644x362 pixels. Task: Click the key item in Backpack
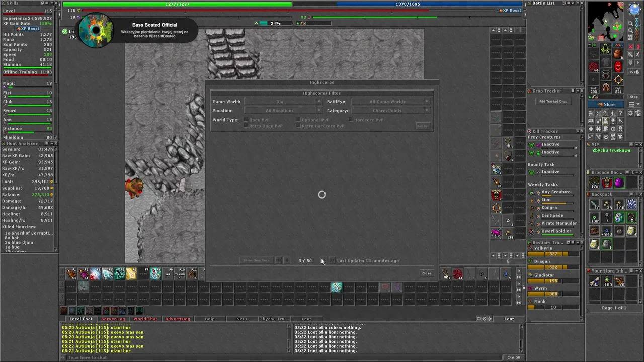pyautogui.click(x=607, y=218)
